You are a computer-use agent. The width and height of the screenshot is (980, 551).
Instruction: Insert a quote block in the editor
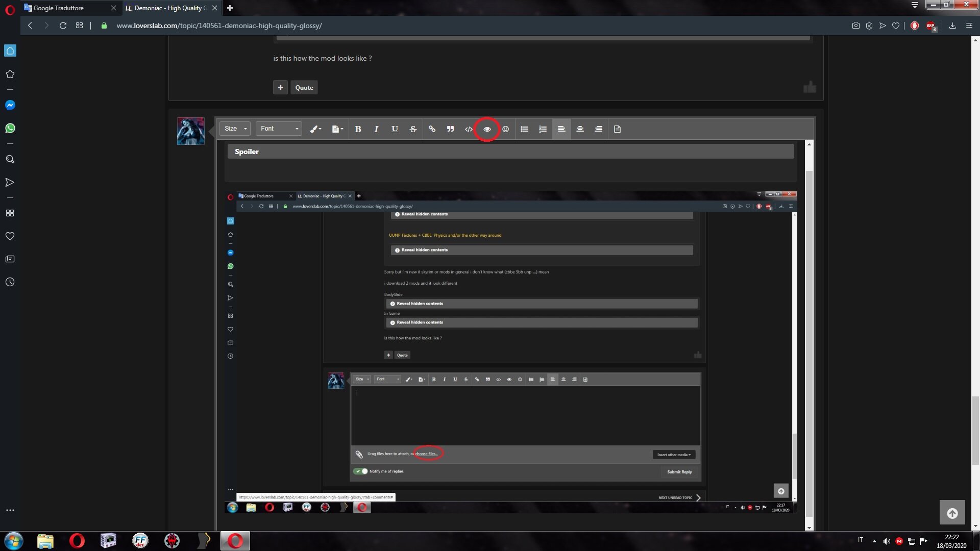(x=451, y=129)
